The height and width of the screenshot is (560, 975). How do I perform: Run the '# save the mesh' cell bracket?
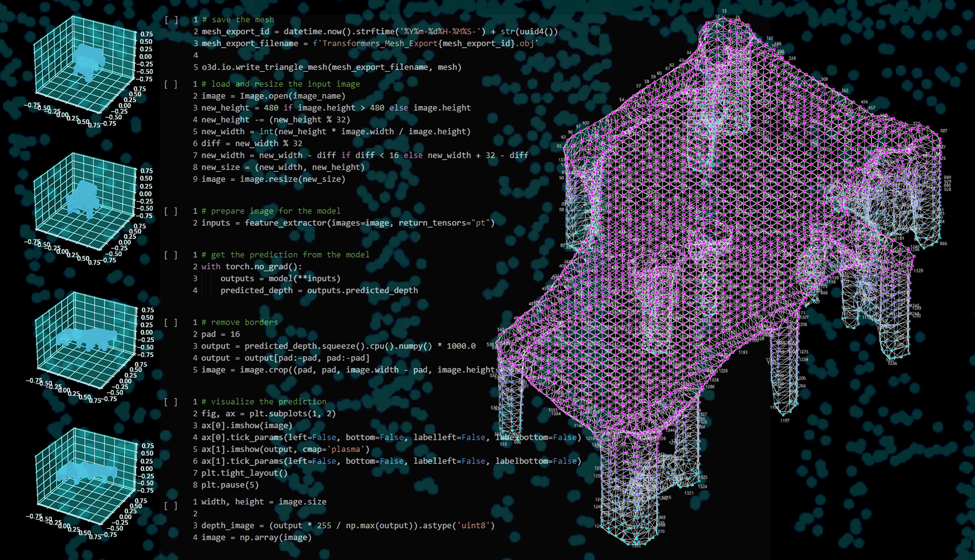[x=171, y=20]
